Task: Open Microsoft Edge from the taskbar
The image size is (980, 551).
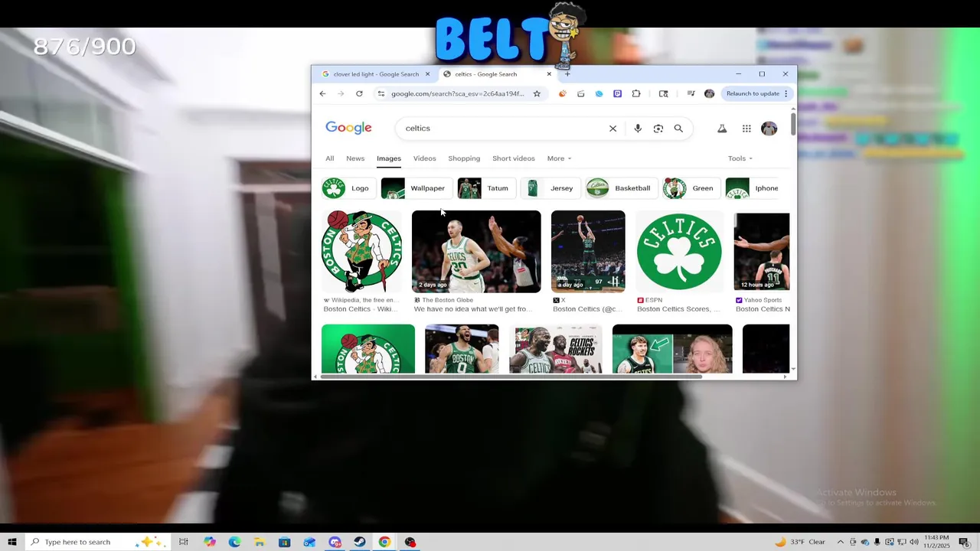Action: (x=234, y=542)
